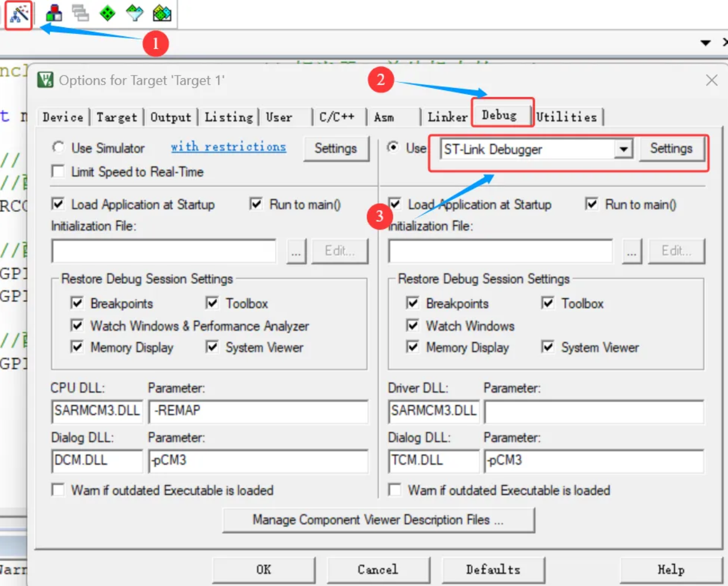Click simulator -pCM3 parameter field

pos(259,461)
